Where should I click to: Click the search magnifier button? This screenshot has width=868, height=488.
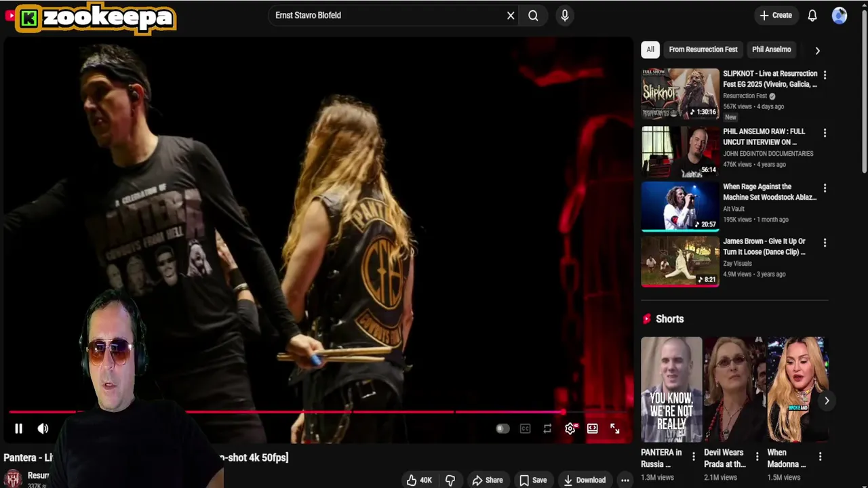click(533, 15)
